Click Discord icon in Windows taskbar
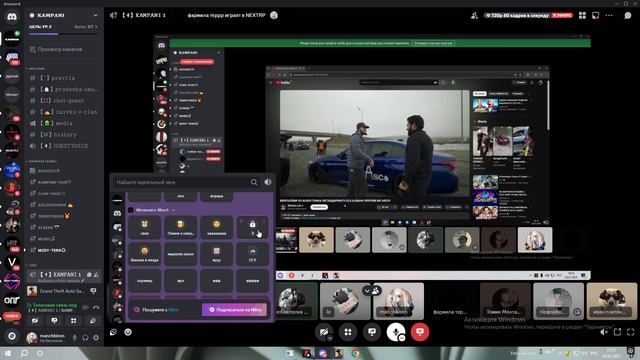The height and width of the screenshot is (360, 640). [323, 353]
